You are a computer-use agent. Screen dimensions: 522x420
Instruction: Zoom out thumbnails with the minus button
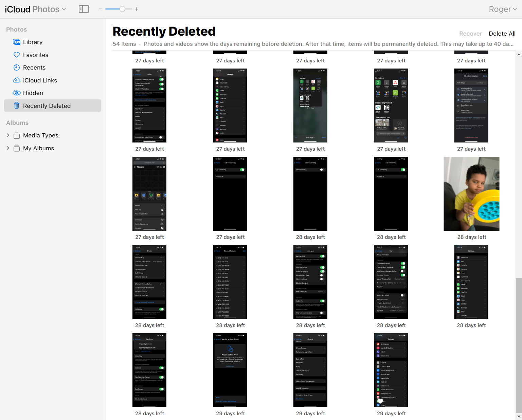point(100,9)
